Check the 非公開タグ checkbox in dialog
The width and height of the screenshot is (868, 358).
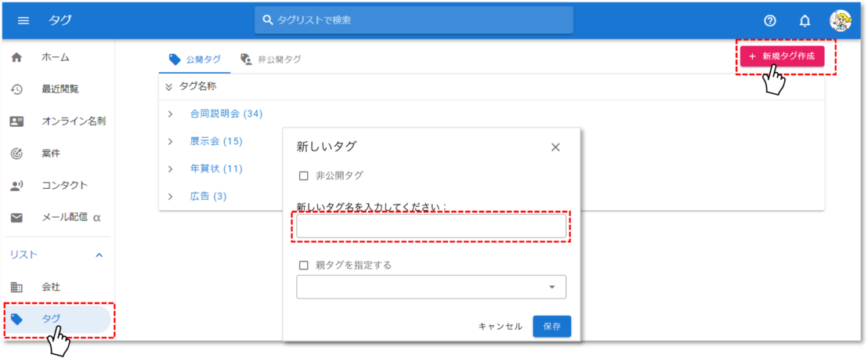[x=303, y=176]
